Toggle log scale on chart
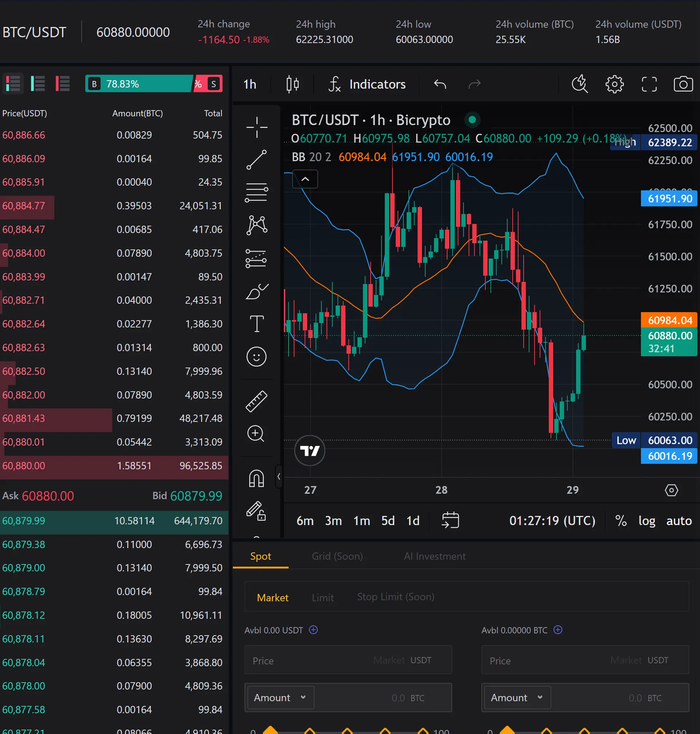Image resolution: width=700 pixels, height=734 pixels. tap(647, 520)
